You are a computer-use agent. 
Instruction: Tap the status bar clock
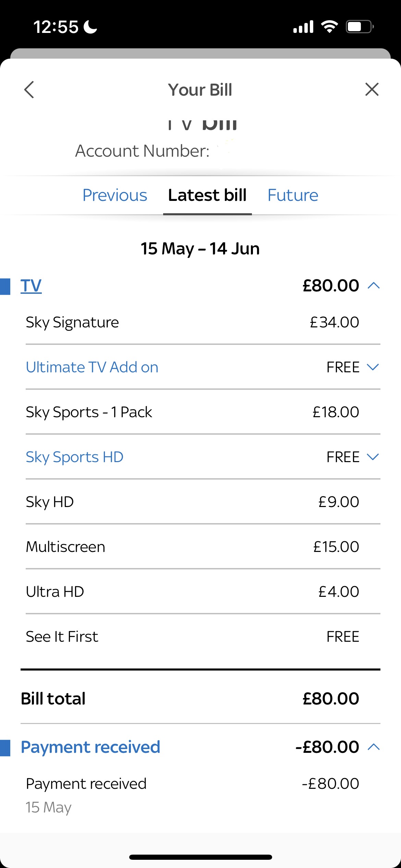tap(56, 27)
